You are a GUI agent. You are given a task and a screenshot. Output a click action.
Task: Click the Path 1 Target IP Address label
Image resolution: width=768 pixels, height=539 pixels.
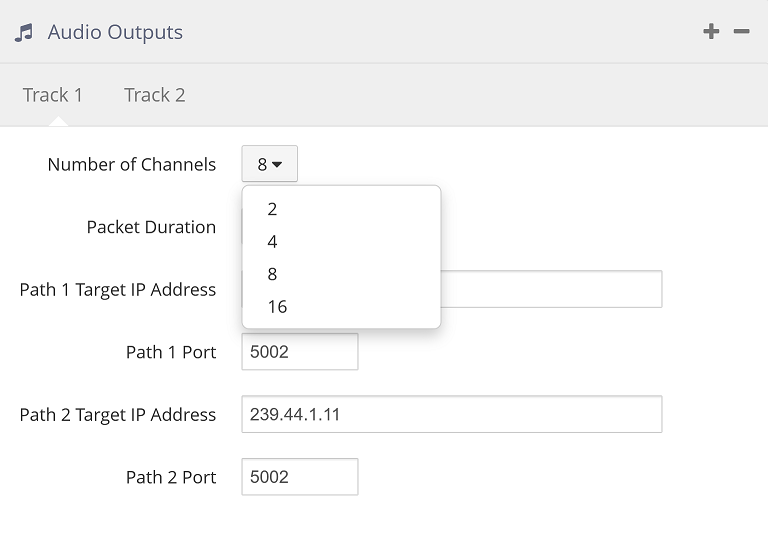(x=117, y=290)
